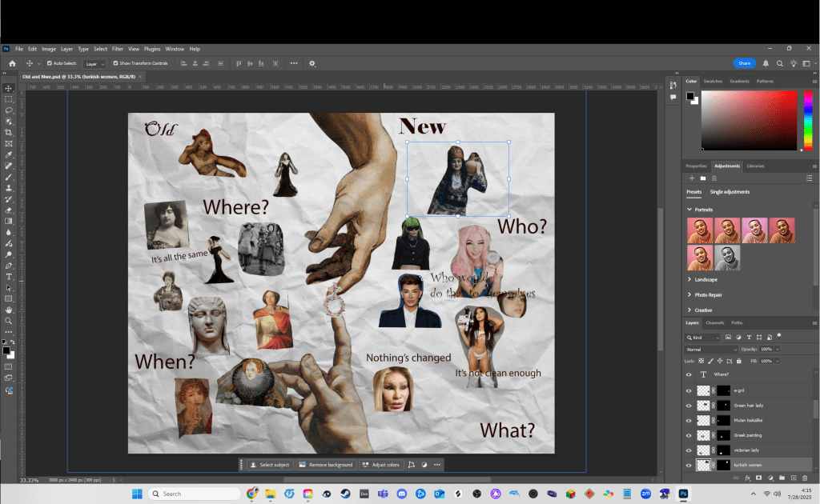Choose the Hand tool
This screenshot has height=504, width=820.
point(9,310)
